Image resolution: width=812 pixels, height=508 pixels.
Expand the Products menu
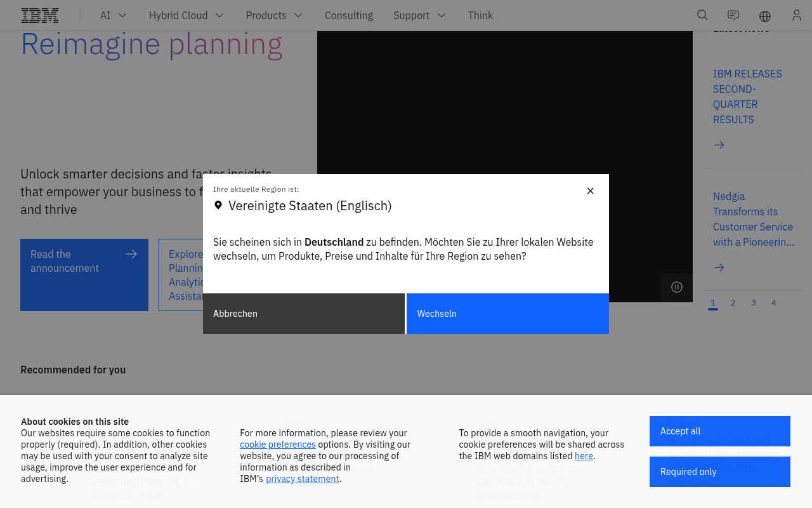tap(275, 15)
